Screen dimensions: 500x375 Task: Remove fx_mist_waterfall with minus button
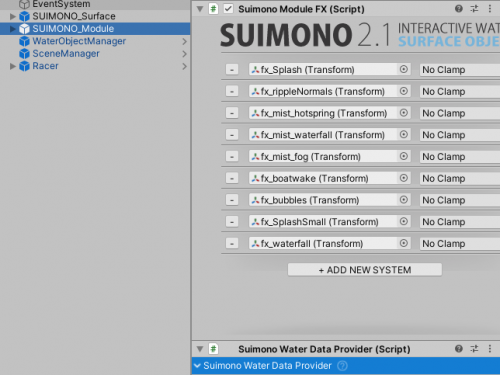tap(232, 135)
